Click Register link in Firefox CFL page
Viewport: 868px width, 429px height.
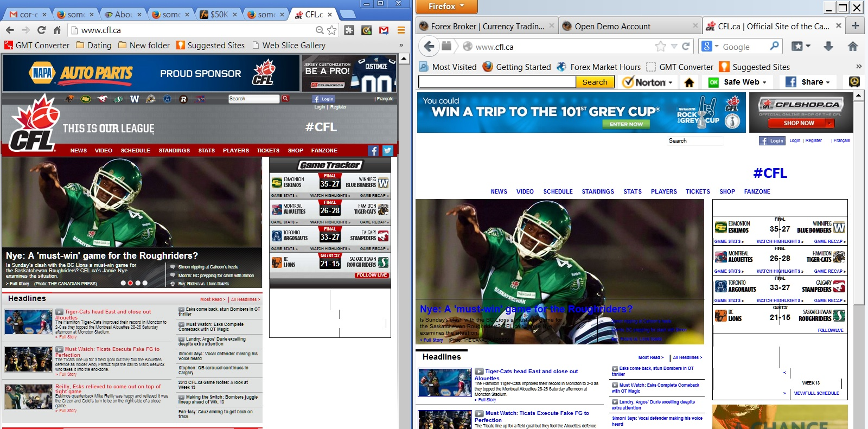813,140
